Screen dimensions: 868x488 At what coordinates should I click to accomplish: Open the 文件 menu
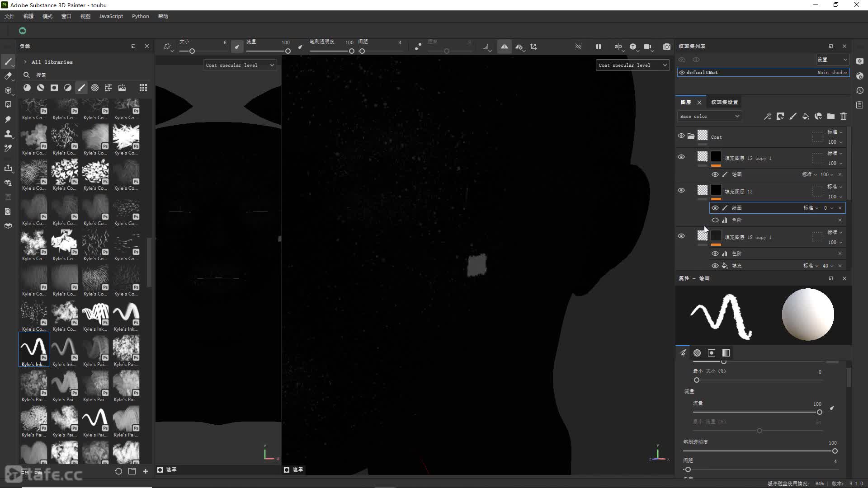(x=9, y=16)
